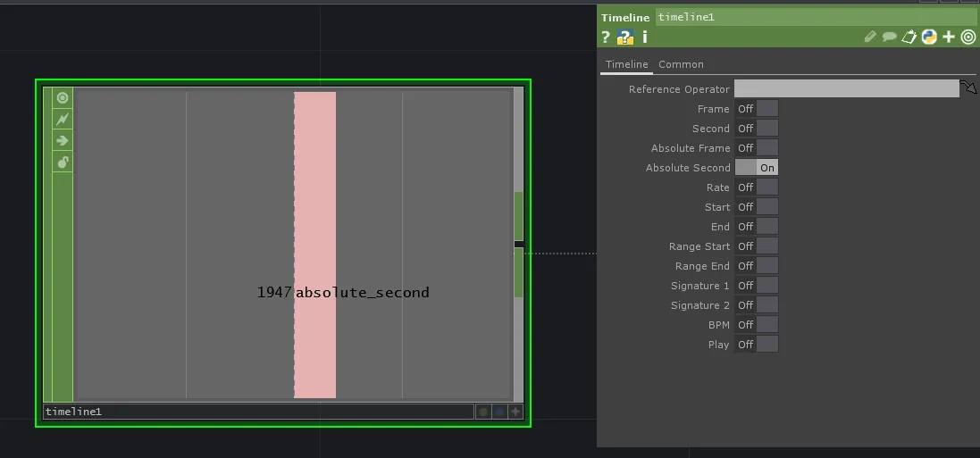Toggle the bypass arrow flag on node
This screenshot has width=980, height=458.
[x=63, y=140]
